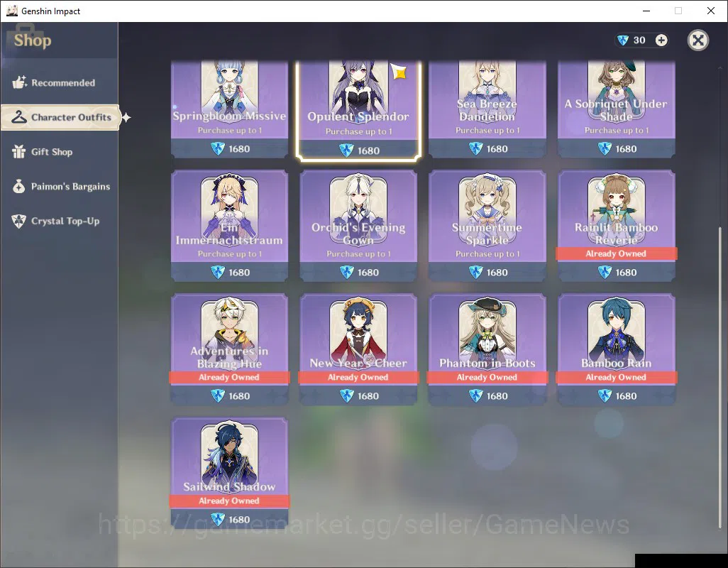Image resolution: width=728 pixels, height=568 pixels.
Task: Click the 1680 price under Sea Breeze Dandelion
Action: coord(497,149)
